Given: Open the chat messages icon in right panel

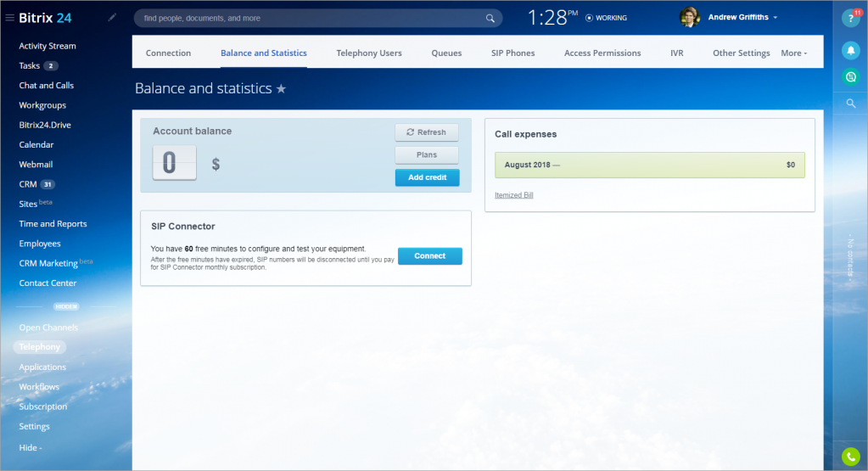Looking at the screenshot, I should pos(851,77).
